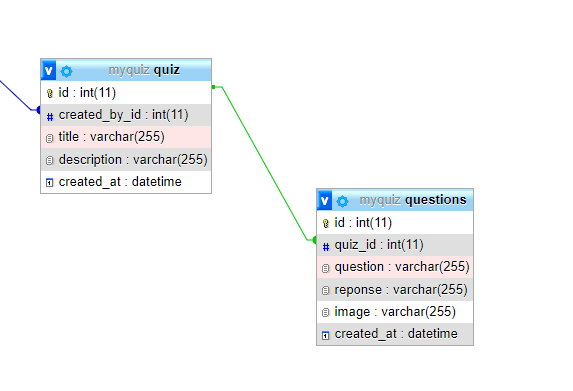The height and width of the screenshot is (391, 573).
Task: Select 'image : varchar(255)' row
Action: pos(395,312)
